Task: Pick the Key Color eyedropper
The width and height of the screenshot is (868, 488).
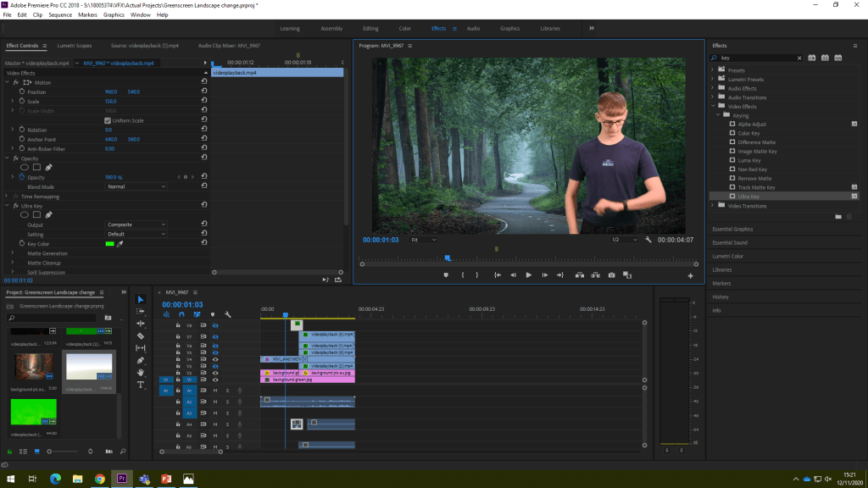Action: [x=120, y=244]
